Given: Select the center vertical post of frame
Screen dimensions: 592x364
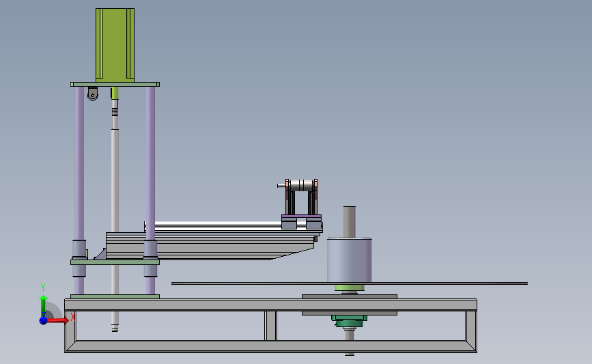Looking at the screenshot, I should (270, 326).
